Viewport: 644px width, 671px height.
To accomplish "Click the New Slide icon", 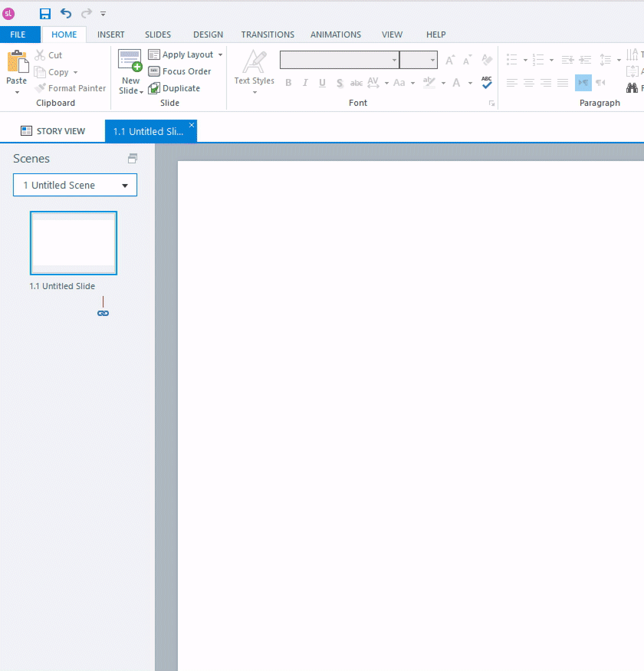I will (x=130, y=61).
